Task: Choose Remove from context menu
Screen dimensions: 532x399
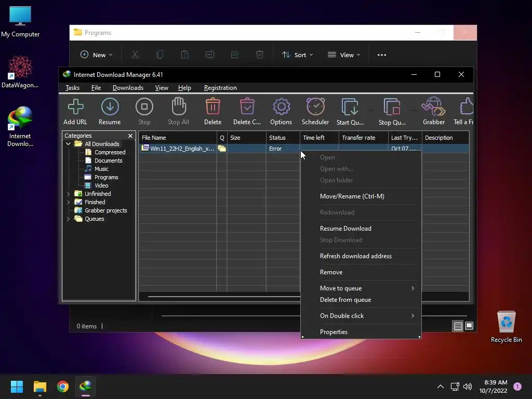Action: 361,272
